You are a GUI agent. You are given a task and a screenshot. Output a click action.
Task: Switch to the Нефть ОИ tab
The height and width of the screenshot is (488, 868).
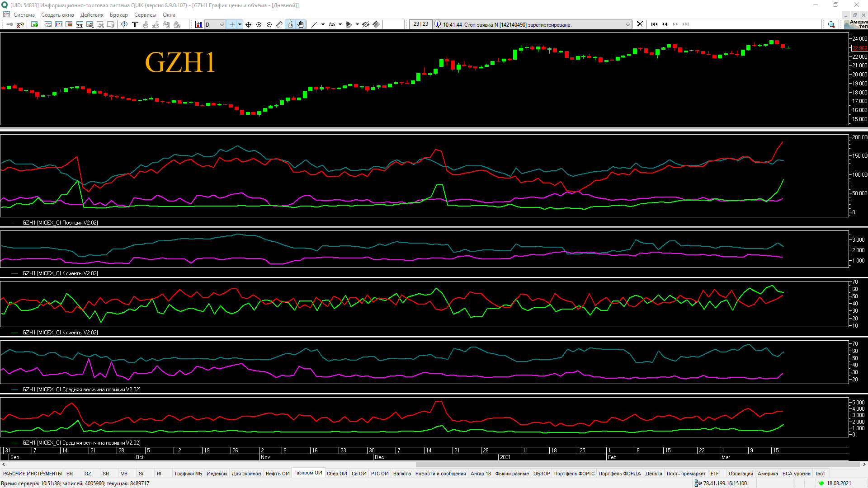277,474
